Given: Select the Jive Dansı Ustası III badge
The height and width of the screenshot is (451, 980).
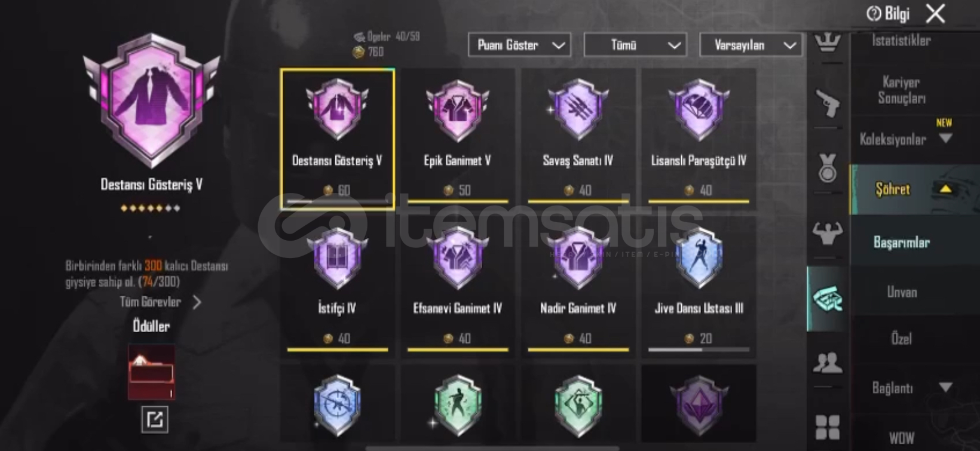Looking at the screenshot, I should coord(699,286).
